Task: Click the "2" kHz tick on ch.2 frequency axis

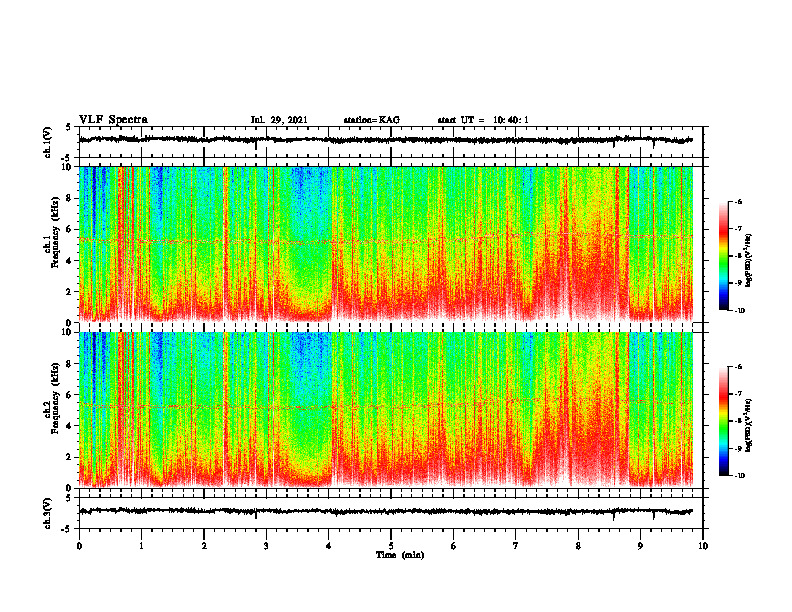Action: click(69, 457)
